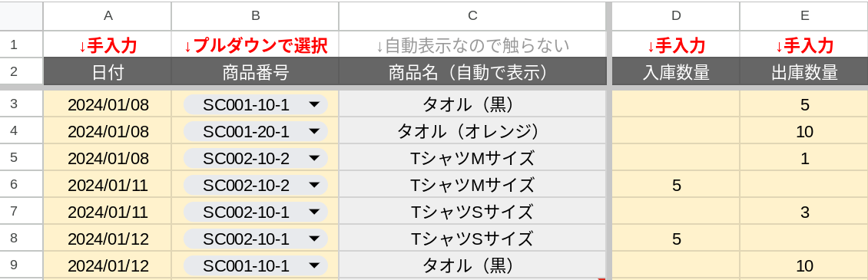Open the SC002-10-1 dropdown in row 8

point(255,239)
